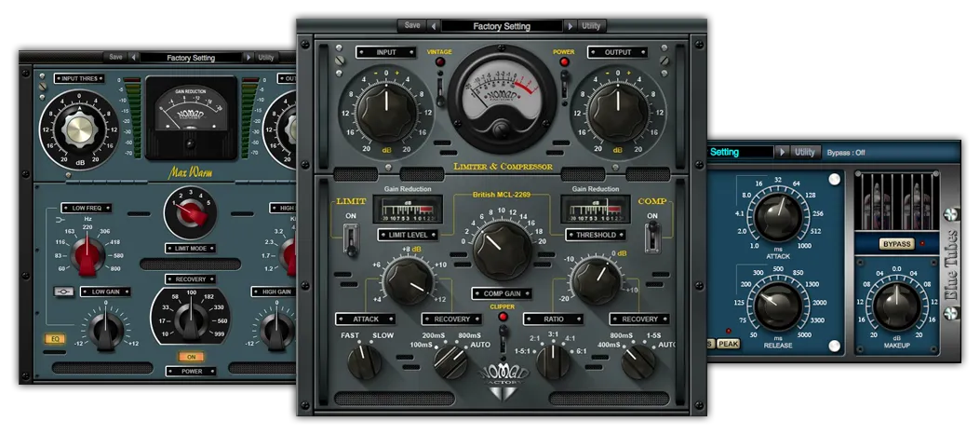The height and width of the screenshot is (435, 980).
Task: Toggle the orange ON power button in Max Warm
Action: tap(191, 357)
